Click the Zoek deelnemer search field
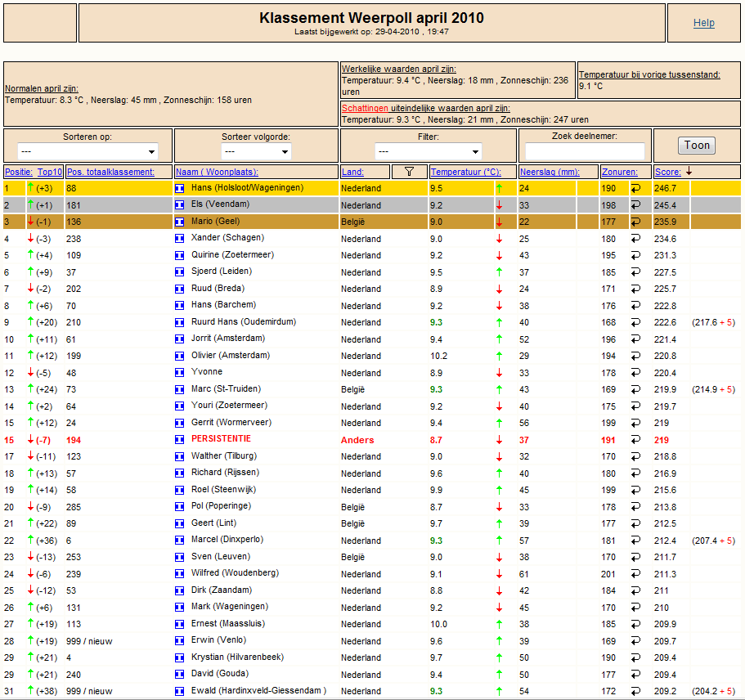 click(x=585, y=151)
